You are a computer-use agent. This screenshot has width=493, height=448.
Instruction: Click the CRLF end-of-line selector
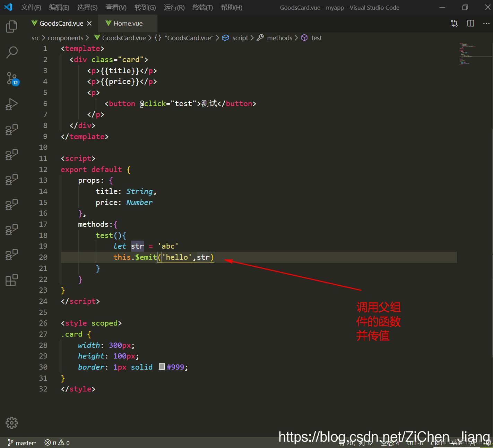(438, 443)
